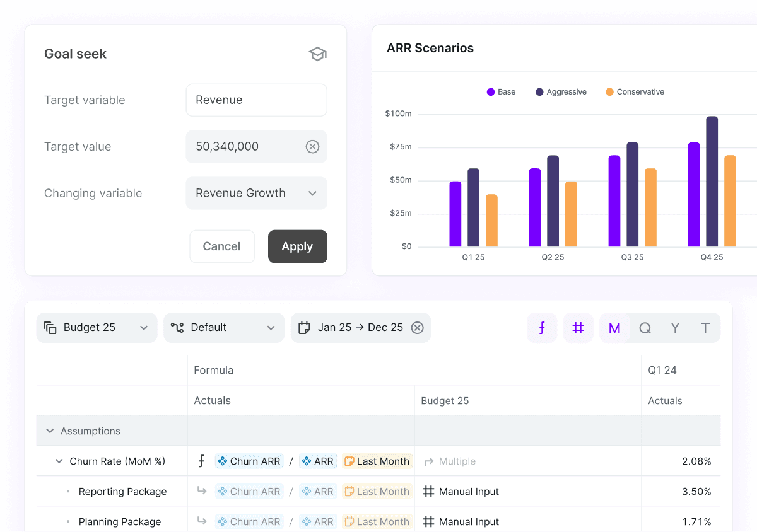This screenshot has height=532, width=757.
Task: Open the Revenue Growth changing variable dropdown
Action: click(256, 193)
